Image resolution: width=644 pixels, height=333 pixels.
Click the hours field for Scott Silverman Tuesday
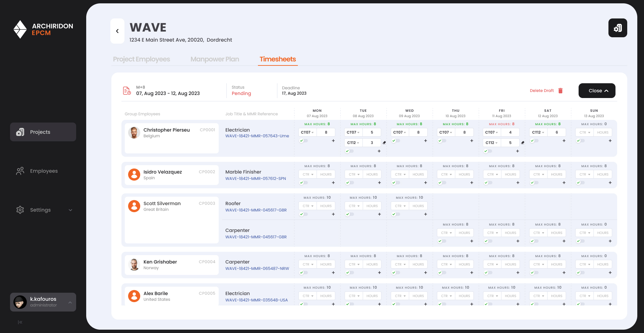click(x=372, y=206)
